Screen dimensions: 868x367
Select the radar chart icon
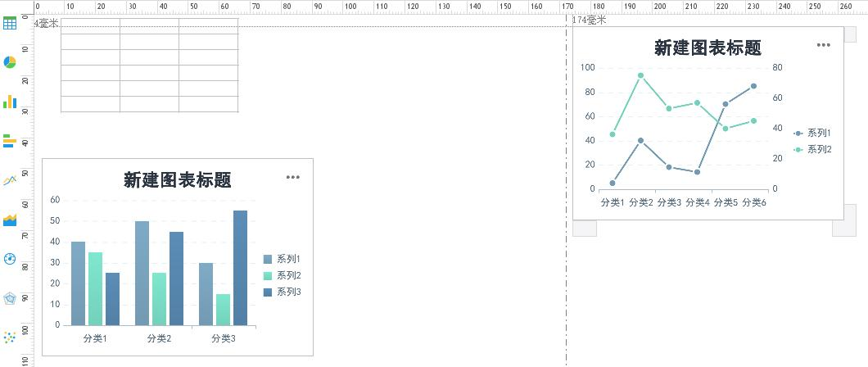pos(9,298)
